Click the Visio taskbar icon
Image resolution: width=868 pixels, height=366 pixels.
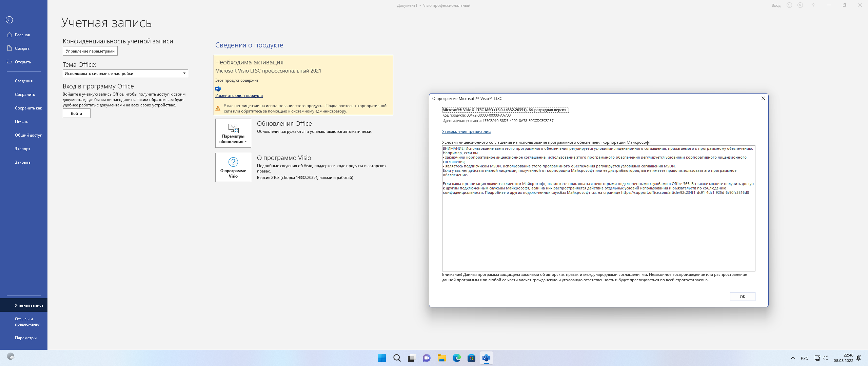pyautogui.click(x=486, y=358)
